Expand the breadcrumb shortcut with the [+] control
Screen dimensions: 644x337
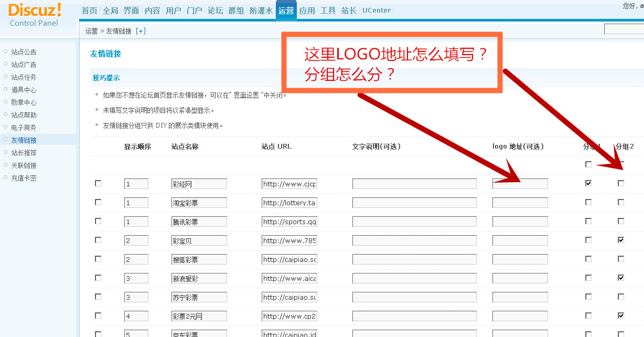141,31
